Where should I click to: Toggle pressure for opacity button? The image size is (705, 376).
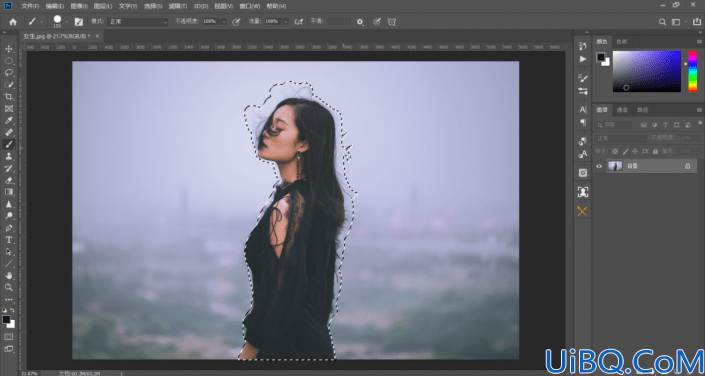236,22
